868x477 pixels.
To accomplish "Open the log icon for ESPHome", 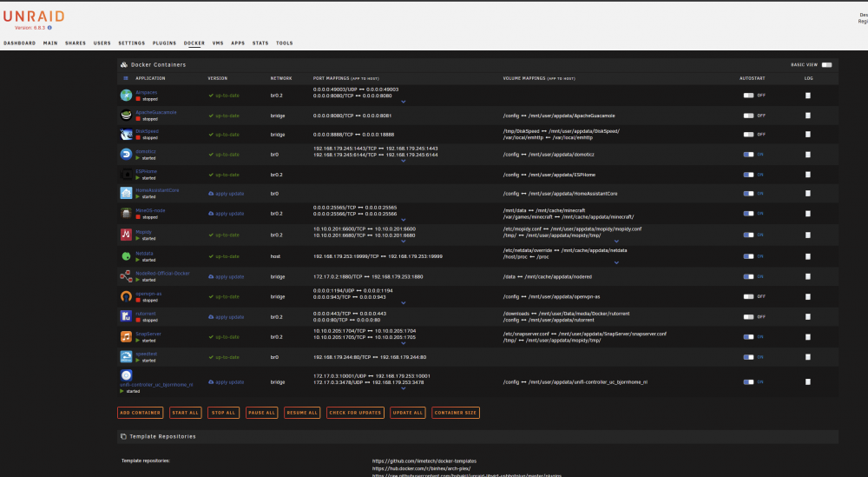I will pos(807,175).
